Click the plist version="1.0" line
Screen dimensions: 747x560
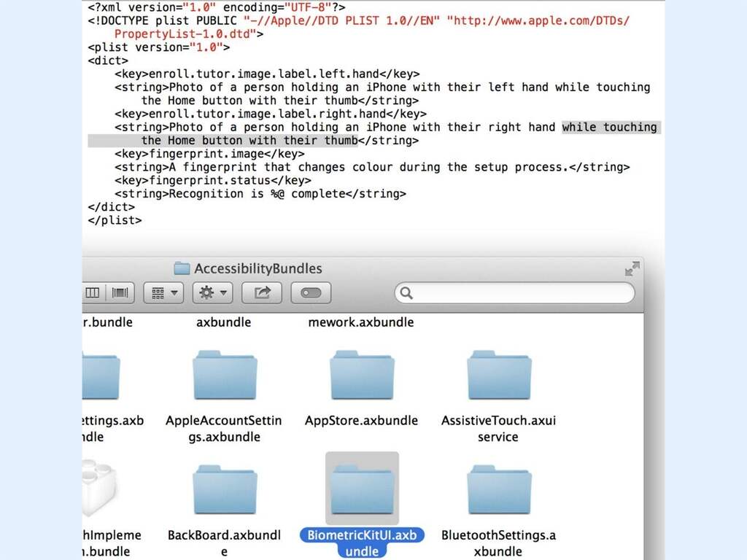[158, 47]
